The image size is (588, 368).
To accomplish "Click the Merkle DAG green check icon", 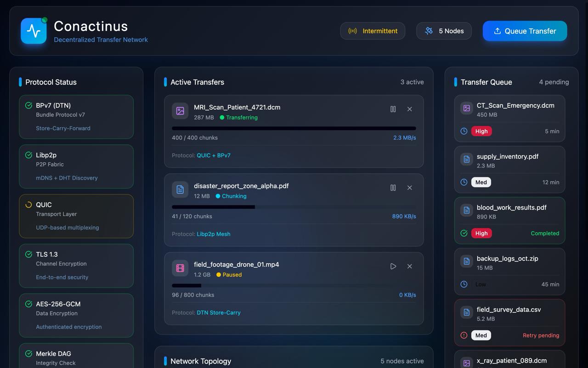I will (28, 353).
